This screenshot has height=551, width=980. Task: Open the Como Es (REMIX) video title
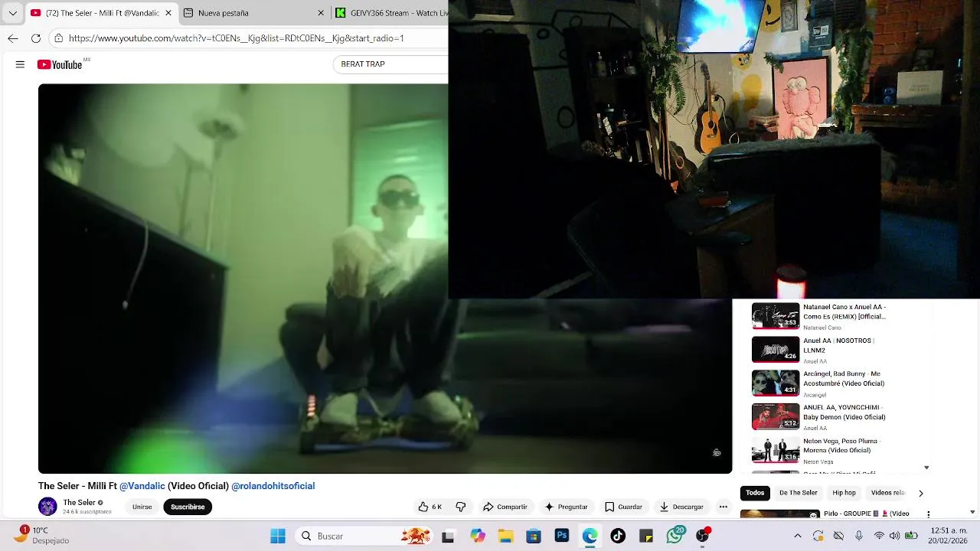[x=844, y=311]
